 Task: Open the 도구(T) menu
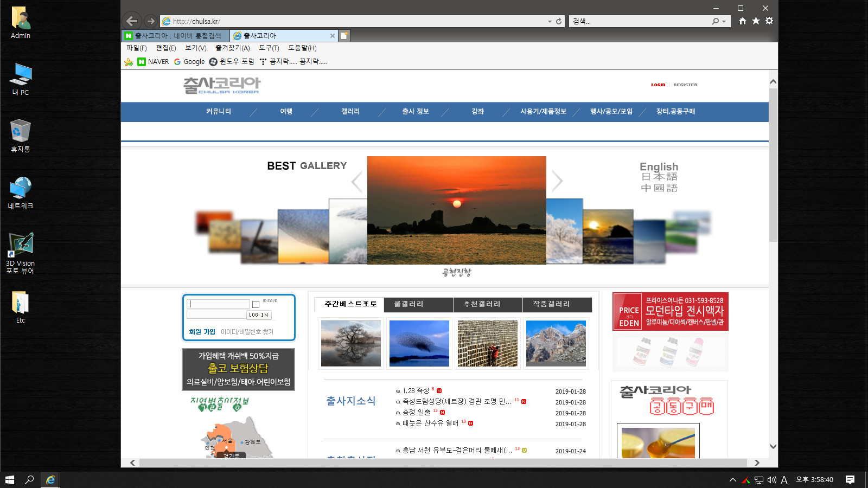(269, 48)
